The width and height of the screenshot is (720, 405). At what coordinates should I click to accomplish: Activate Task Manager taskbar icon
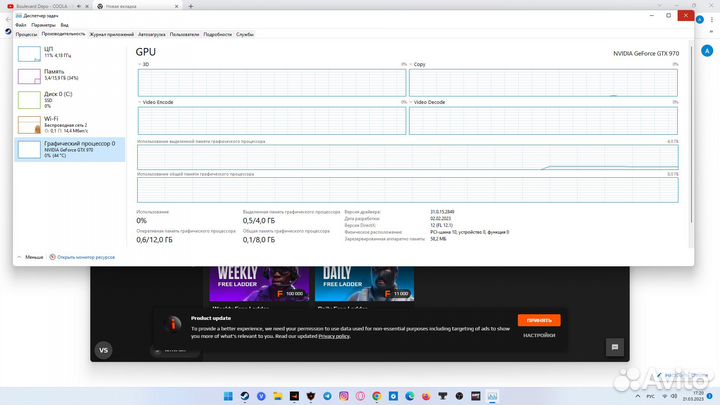tap(492, 396)
